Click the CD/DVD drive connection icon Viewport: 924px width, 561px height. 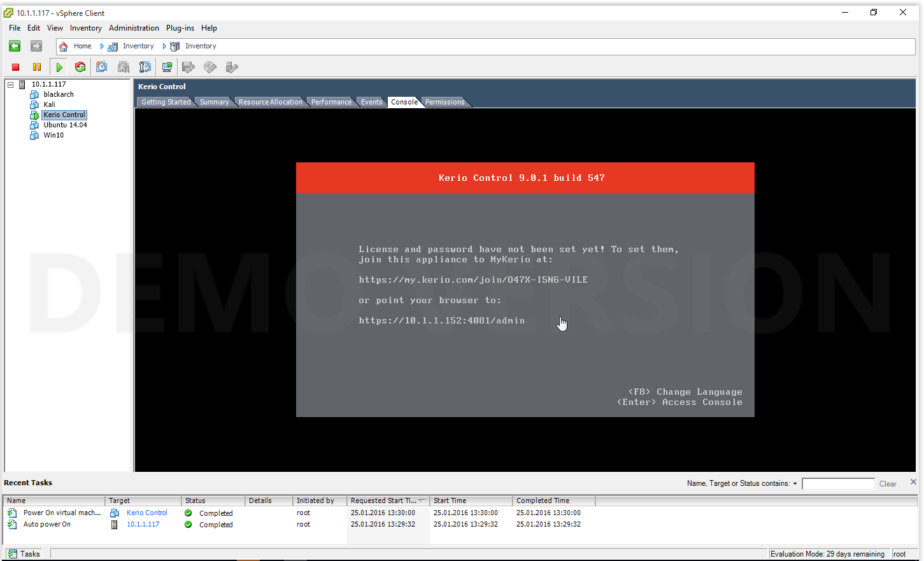click(x=210, y=67)
